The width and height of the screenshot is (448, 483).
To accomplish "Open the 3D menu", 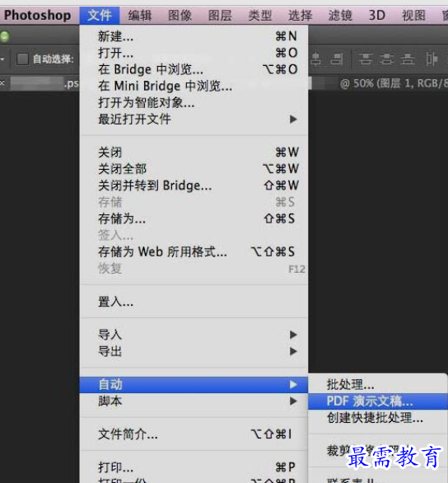I will coord(377,15).
